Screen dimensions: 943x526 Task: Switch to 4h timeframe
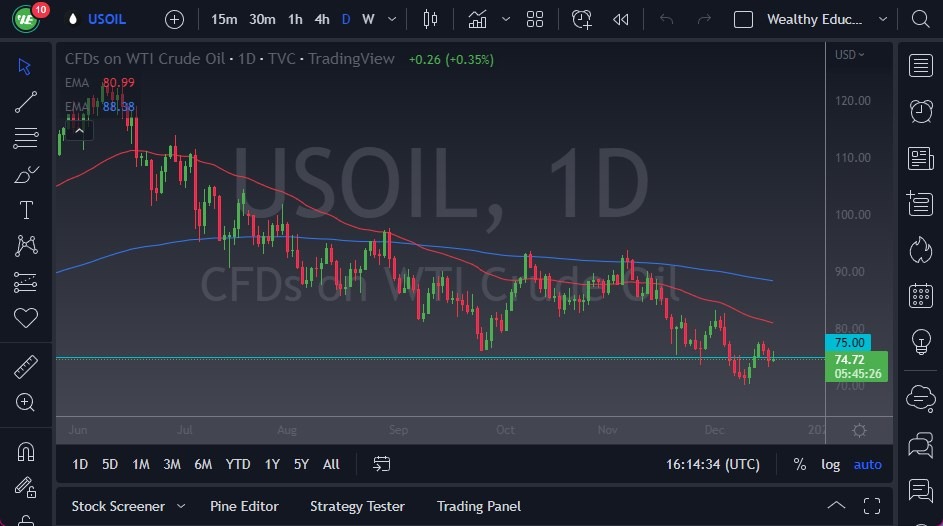point(322,20)
